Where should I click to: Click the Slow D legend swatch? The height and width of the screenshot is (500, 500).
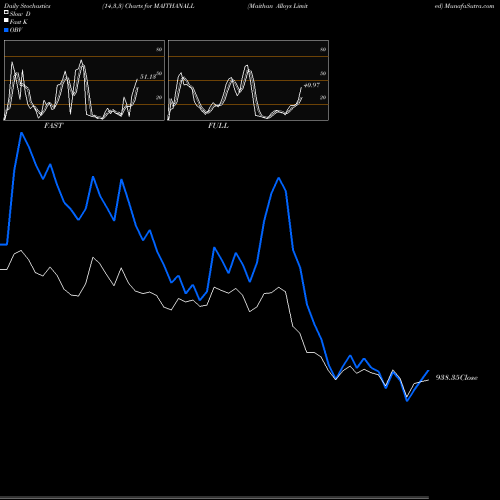click(x=6, y=12)
